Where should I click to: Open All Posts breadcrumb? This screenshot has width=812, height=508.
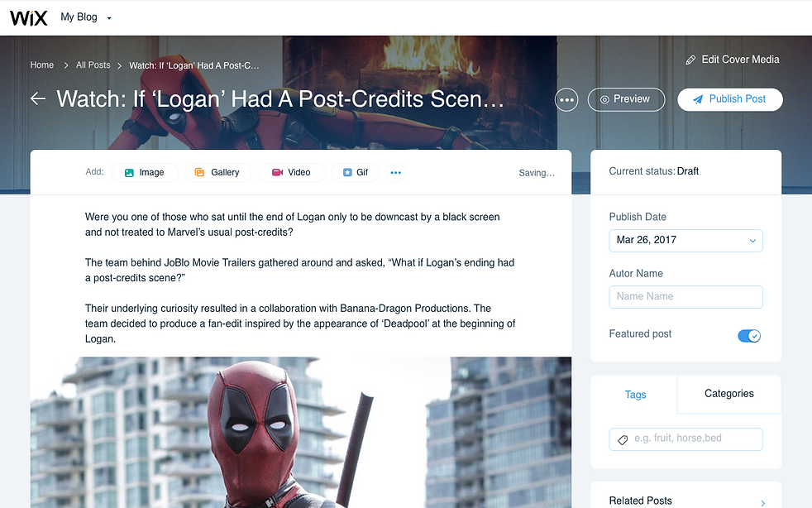tap(93, 65)
